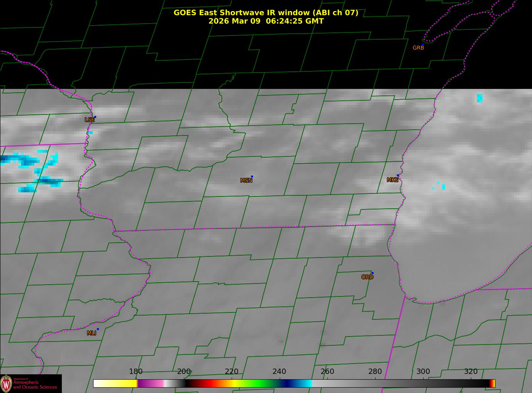
Task: Click the blue dot marker at ORD
Action: click(x=372, y=273)
